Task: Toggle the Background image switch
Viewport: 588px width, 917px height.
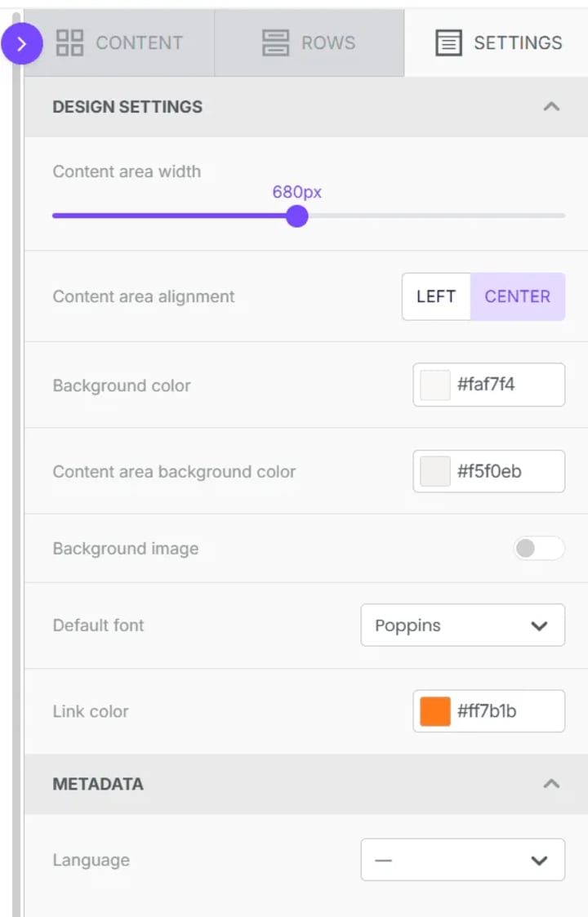Action: (538, 549)
